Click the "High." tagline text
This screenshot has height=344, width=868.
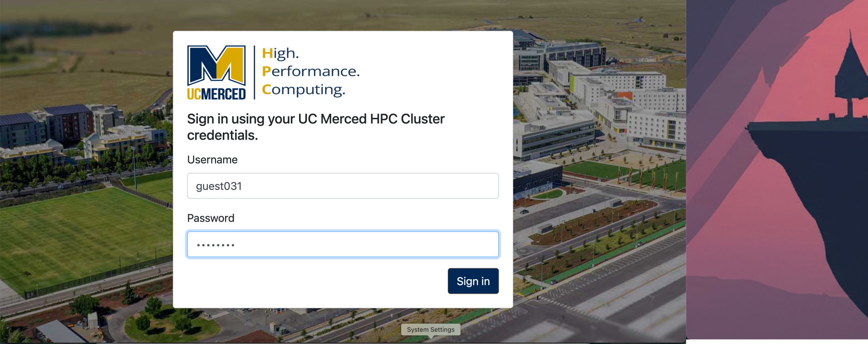pyautogui.click(x=280, y=53)
